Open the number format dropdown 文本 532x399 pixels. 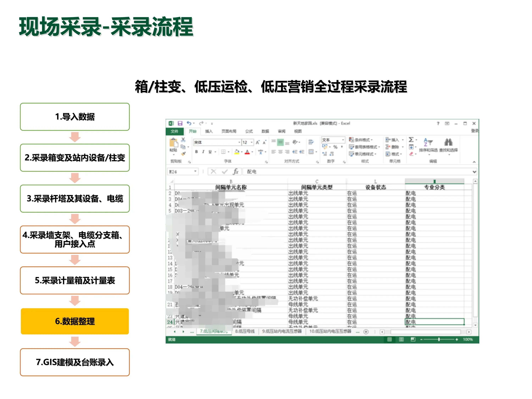point(343,140)
